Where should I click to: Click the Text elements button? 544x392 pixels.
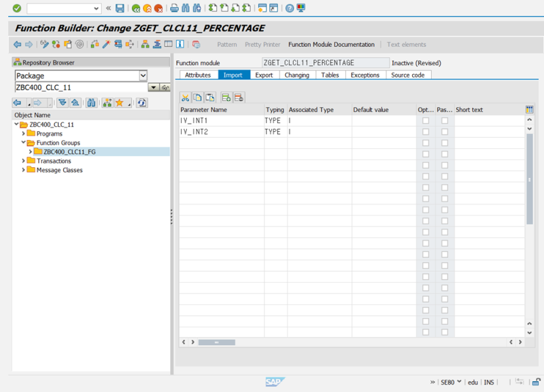tap(406, 44)
